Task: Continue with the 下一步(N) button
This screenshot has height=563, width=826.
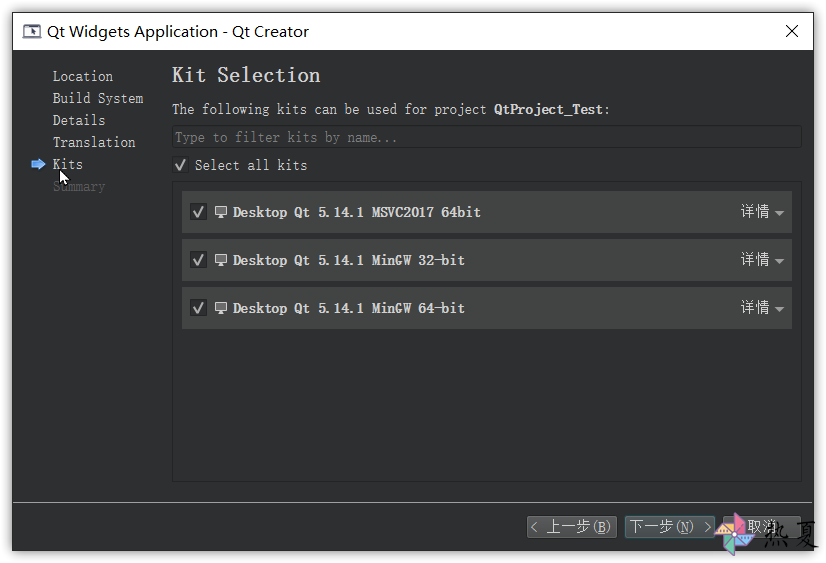Action: (670, 527)
